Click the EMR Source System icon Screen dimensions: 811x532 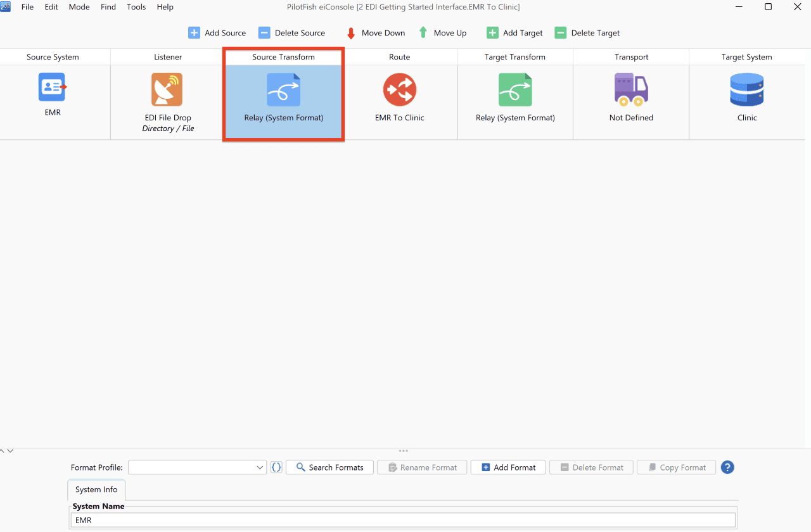pos(53,87)
